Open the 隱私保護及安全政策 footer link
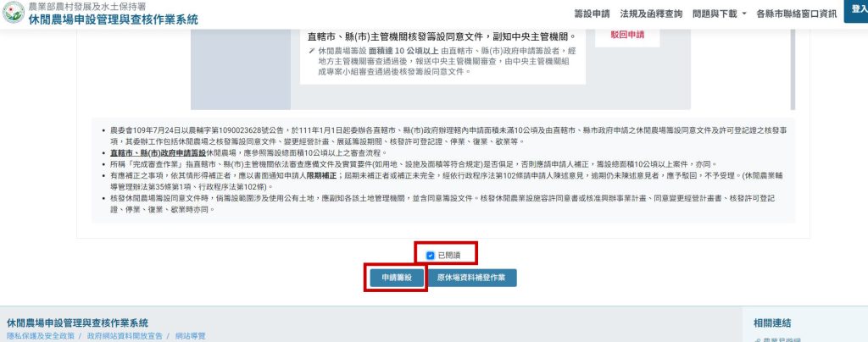The height and width of the screenshot is (342, 868). tap(41, 335)
